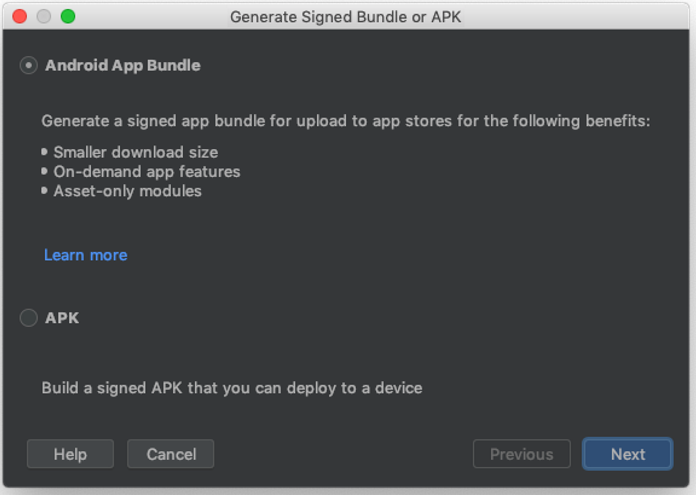The width and height of the screenshot is (696, 495).
Task: Click the 'Build a signed APK' description
Action: pos(232,388)
